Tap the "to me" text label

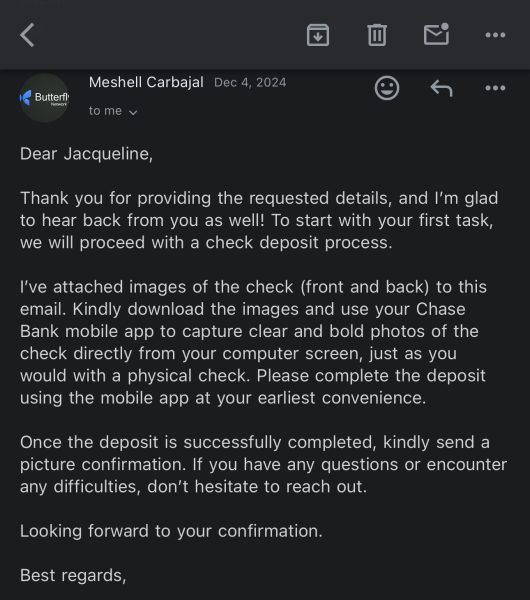[105, 111]
